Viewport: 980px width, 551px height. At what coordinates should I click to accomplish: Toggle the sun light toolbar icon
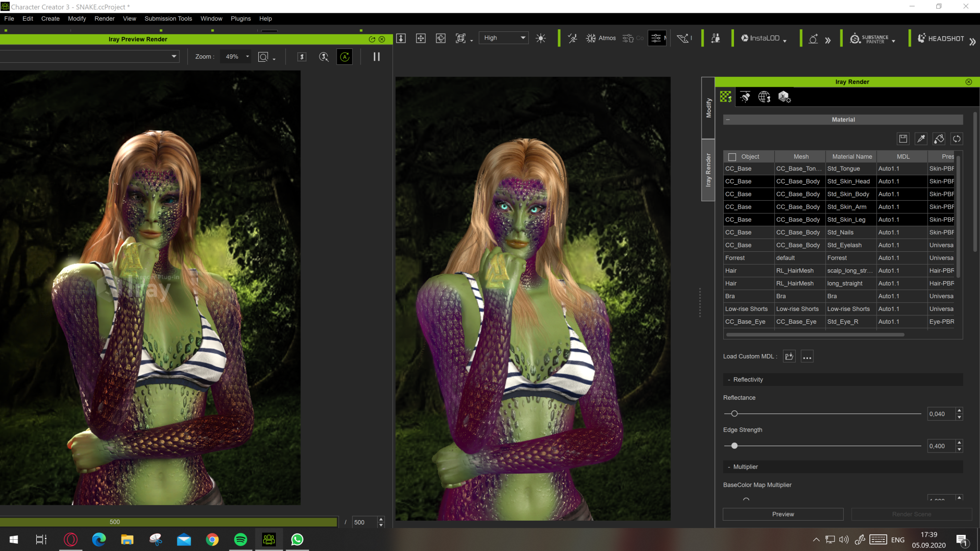[x=541, y=38]
